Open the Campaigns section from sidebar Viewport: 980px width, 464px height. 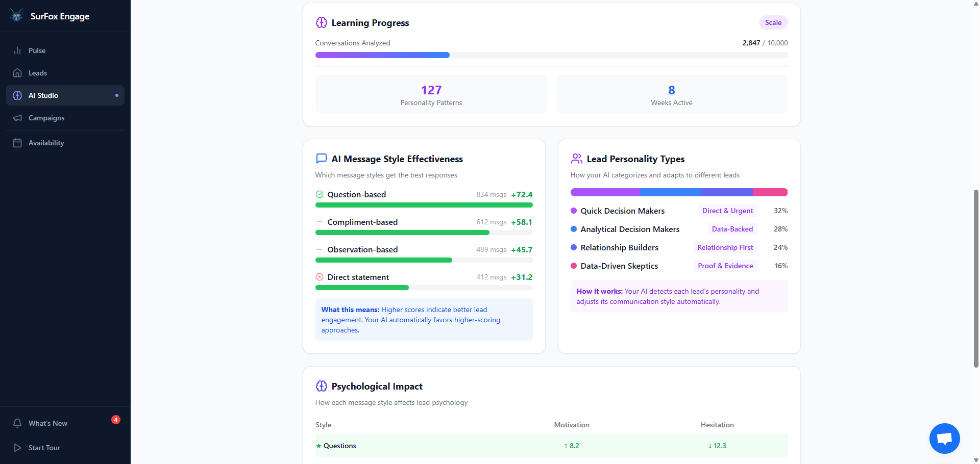pos(46,118)
